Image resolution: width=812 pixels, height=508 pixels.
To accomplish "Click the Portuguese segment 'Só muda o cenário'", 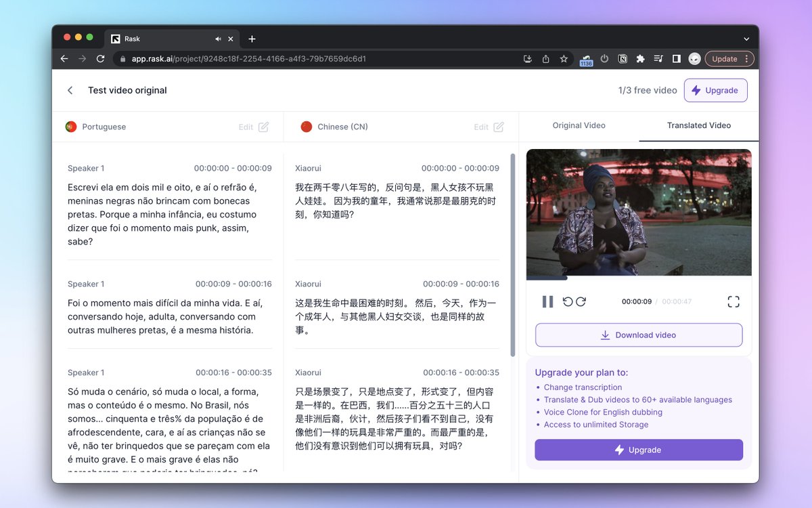I will pyautogui.click(x=168, y=428).
